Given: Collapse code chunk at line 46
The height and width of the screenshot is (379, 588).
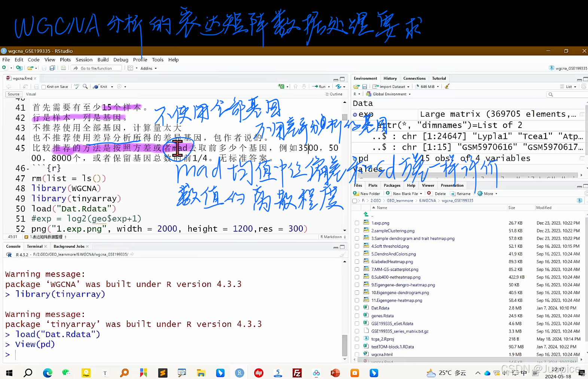Looking at the screenshot, I should pos(28,169).
